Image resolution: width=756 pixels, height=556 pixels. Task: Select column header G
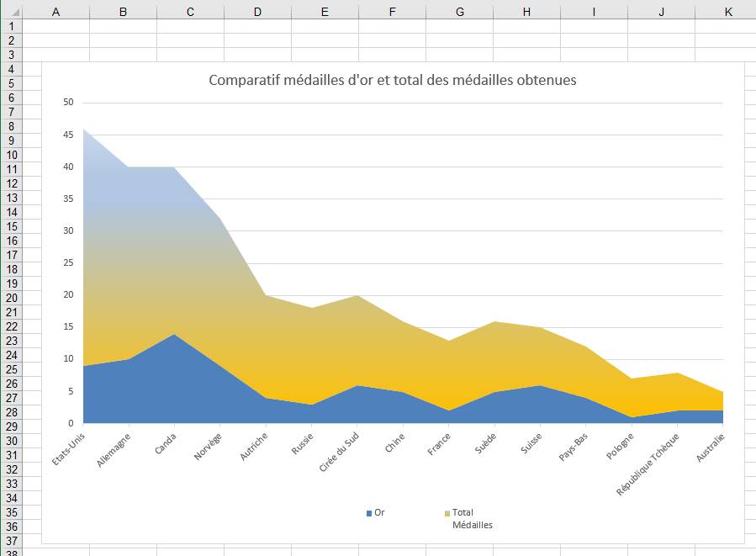tap(459, 10)
